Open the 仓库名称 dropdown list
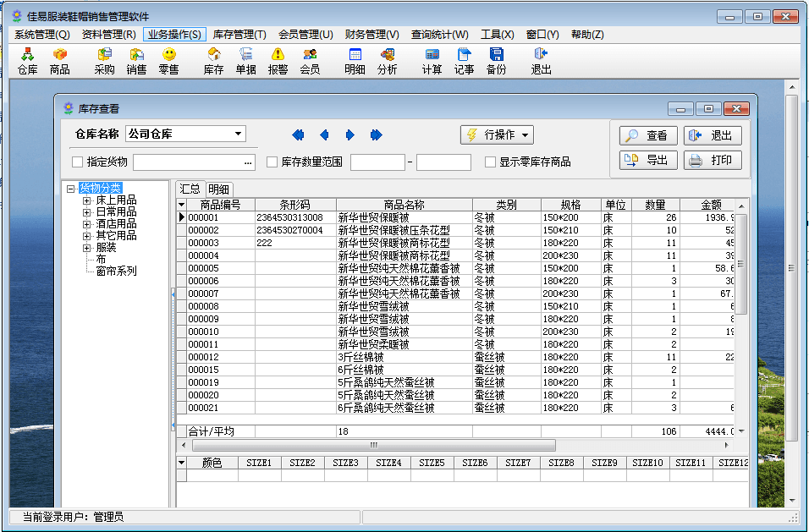Screen dimensions: 809x532 [x=239, y=134]
